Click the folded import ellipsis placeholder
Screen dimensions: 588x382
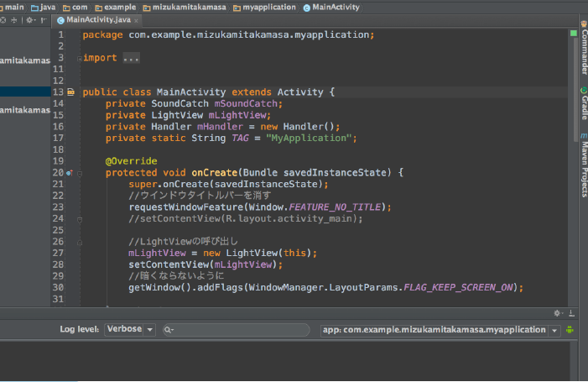(x=131, y=58)
